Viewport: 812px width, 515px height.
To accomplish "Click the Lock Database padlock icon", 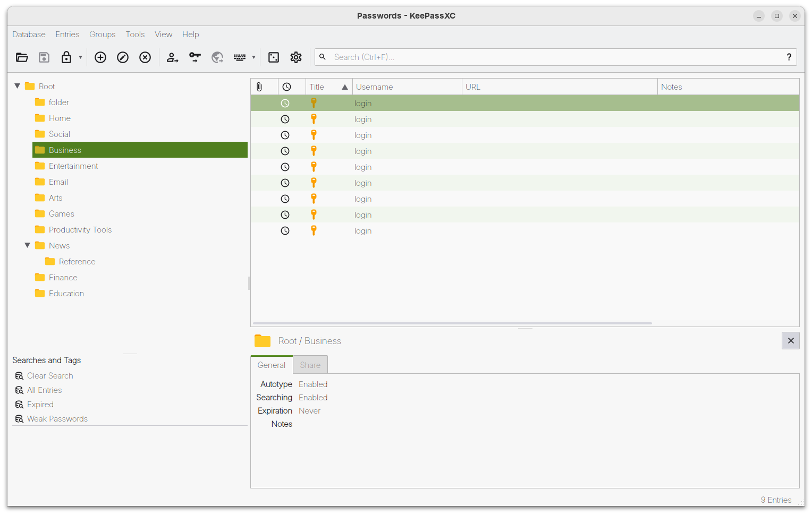I will pyautogui.click(x=66, y=57).
